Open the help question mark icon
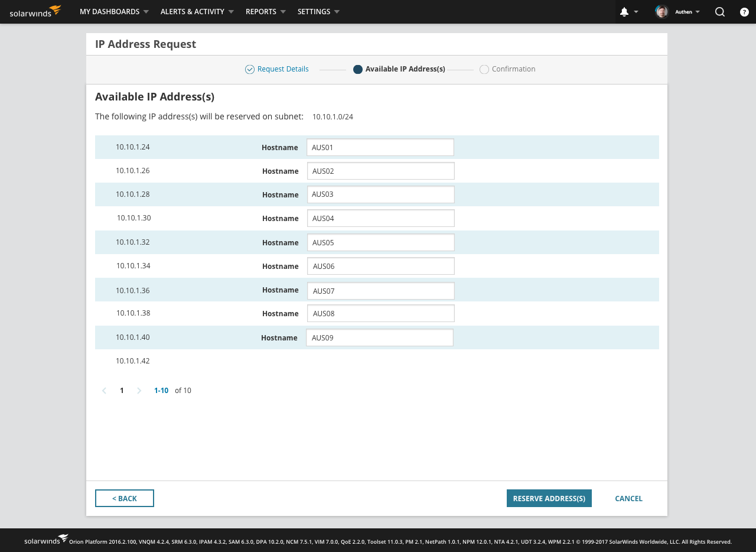 pyautogui.click(x=744, y=12)
